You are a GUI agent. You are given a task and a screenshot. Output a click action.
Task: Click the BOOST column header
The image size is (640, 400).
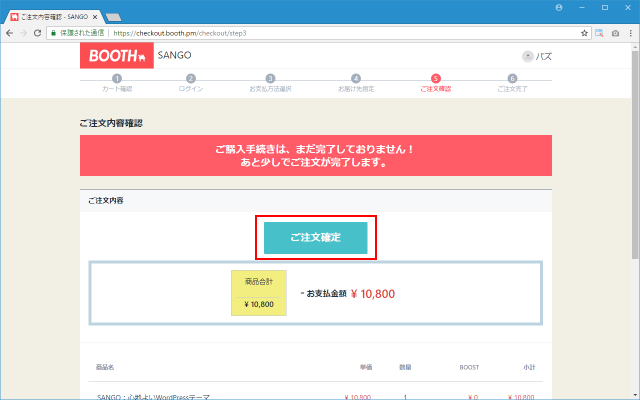pyautogui.click(x=469, y=367)
